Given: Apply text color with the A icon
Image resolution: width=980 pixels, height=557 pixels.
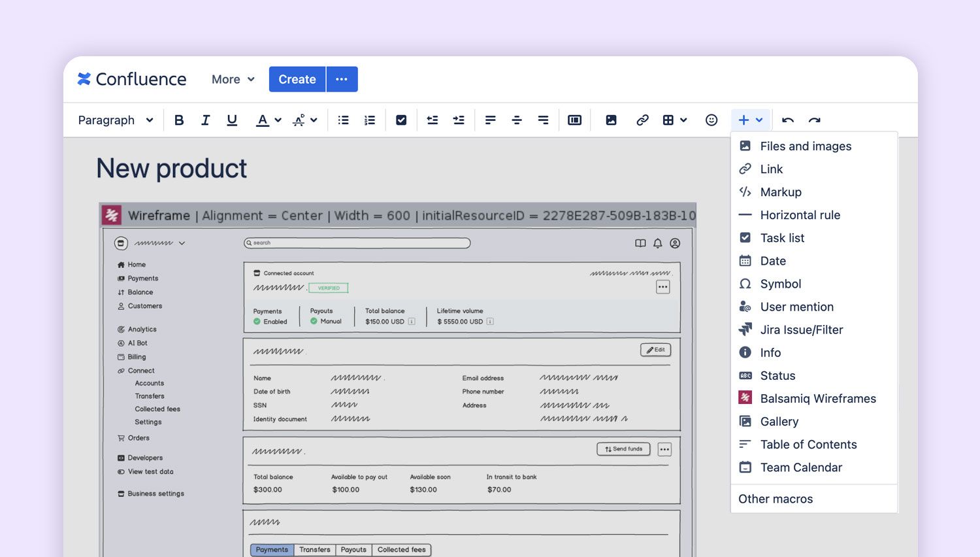Looking at the screenshot, I should pos(263,120).
